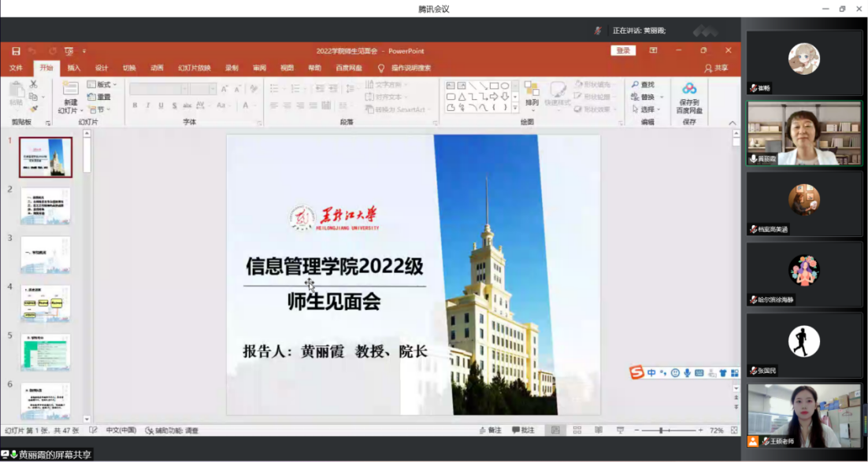Collapse the ribbon with chevron arrow
The width and height of the screenshot is (868, 462).
733,123
